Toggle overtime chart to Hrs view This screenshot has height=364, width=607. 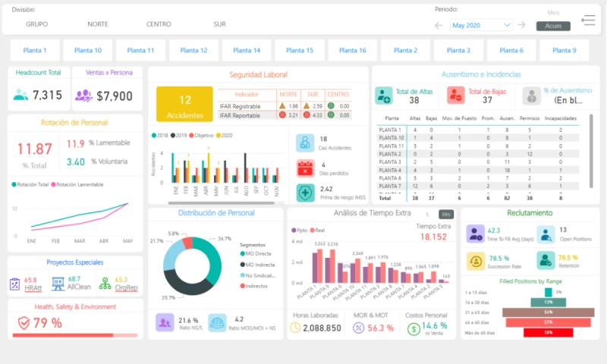coord(447,214)
